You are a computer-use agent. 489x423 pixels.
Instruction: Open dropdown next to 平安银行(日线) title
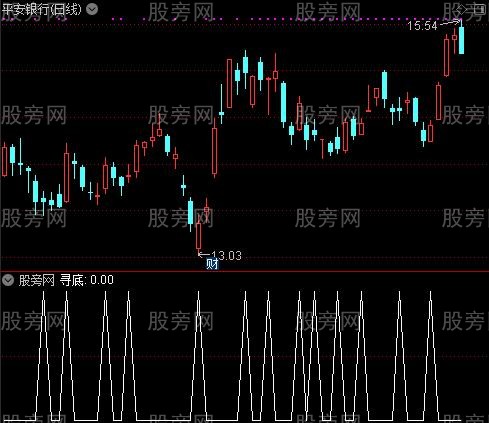(92, 9)
